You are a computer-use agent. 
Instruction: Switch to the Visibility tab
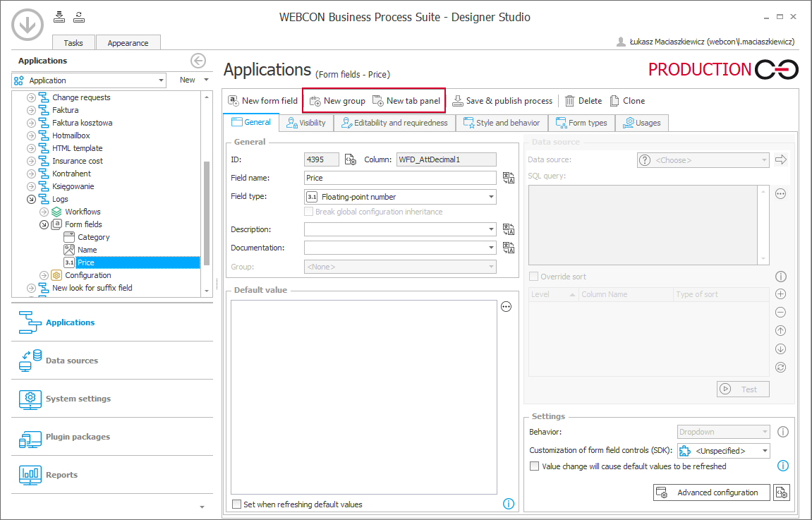(x=306, y=123)
